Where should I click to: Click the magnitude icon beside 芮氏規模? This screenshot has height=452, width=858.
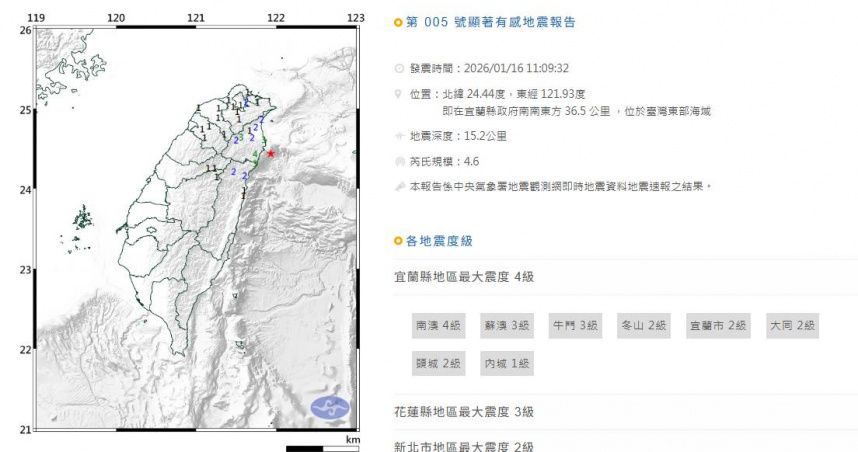(x=400, y=160)
